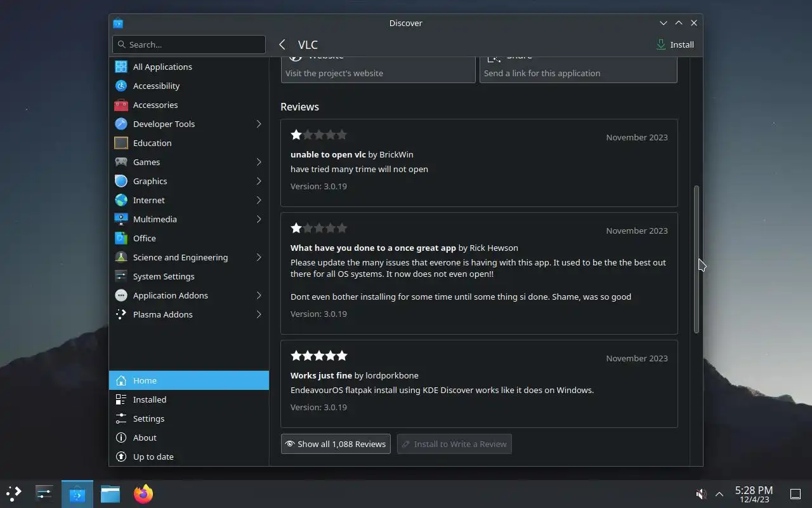Click Send a link for this application
812x508 pixels.
pyautogui.click(x=578, y=69)
